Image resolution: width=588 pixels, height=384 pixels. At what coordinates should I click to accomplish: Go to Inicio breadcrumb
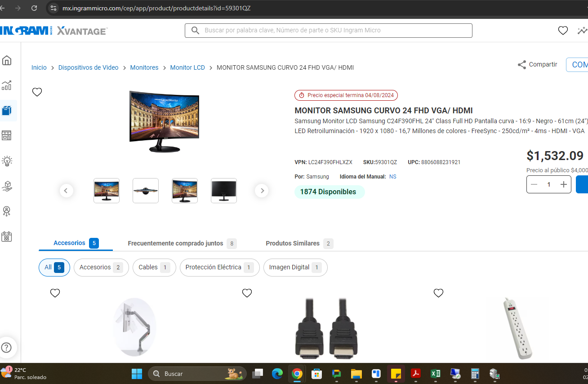[39, 67]
